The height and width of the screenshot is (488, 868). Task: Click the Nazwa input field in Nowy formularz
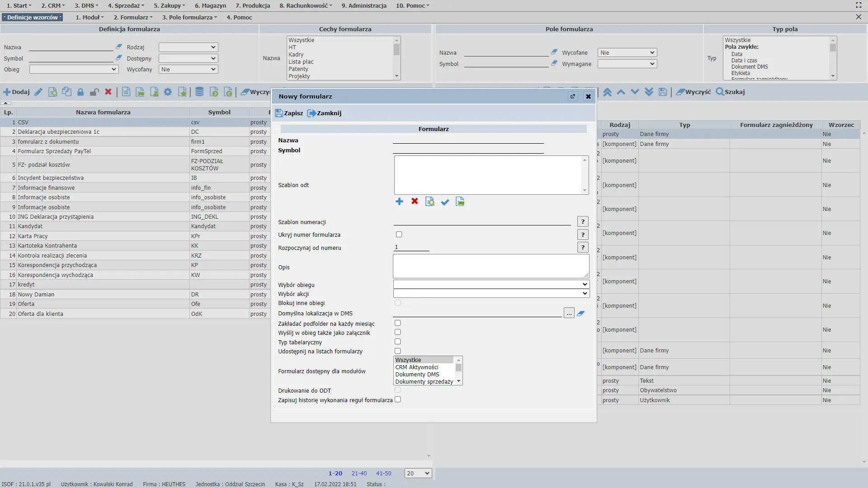click(468, 140)
